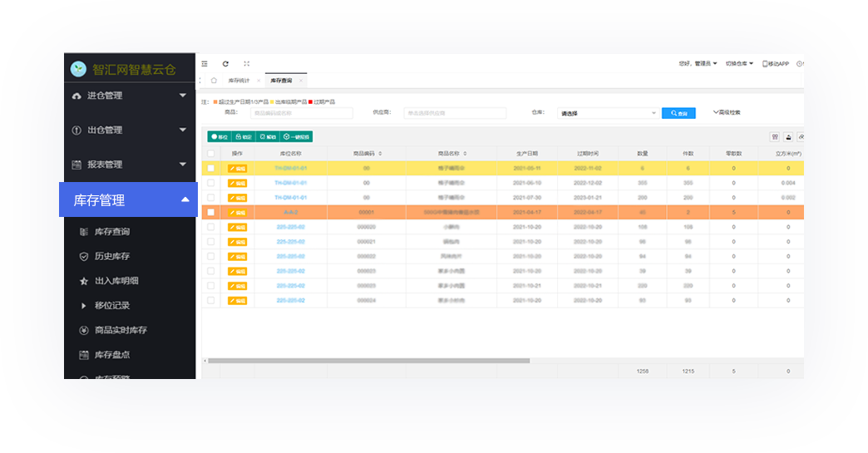This screenshot has width=868, height=453.
Task: Open the 切换仓库 menu
Action: pos(738,63)
